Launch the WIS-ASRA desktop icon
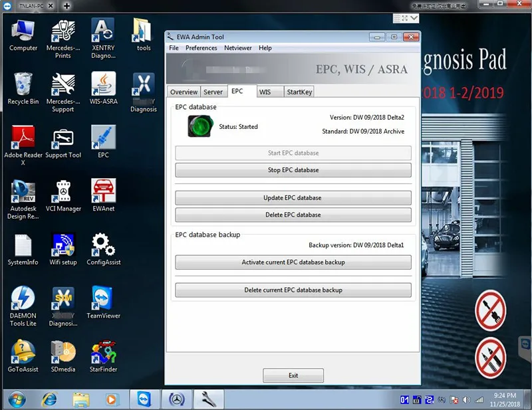This screenshot has width=532, height=410. click(x=103, y=88)
